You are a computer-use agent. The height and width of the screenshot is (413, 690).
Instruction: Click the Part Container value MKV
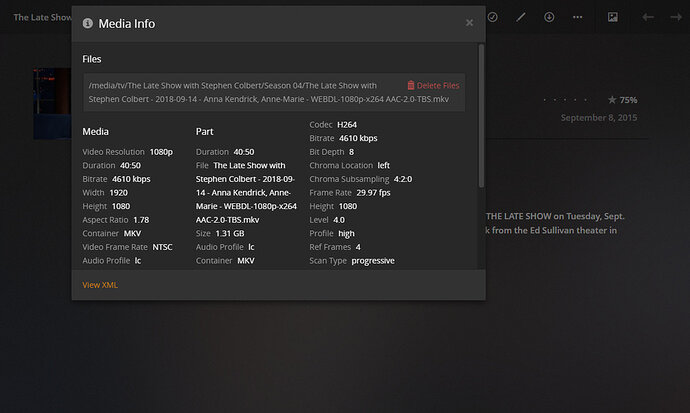[x=246, y=261]
